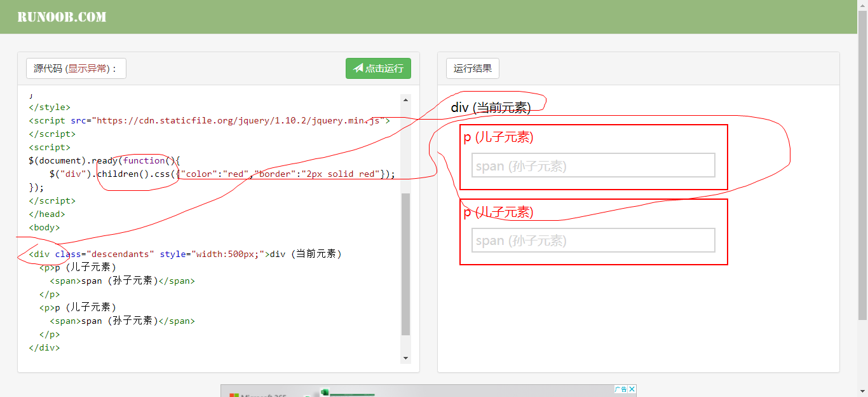This screenshot has width=868, height=397.
Task: Click the code editor vertical scrollbar thumb
Action: click(x=406, y=264)
